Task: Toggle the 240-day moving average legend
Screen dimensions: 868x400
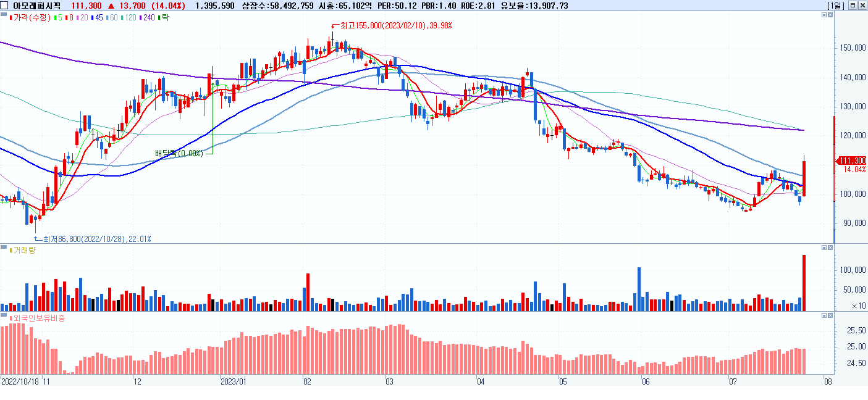Action: click(147, 18)
